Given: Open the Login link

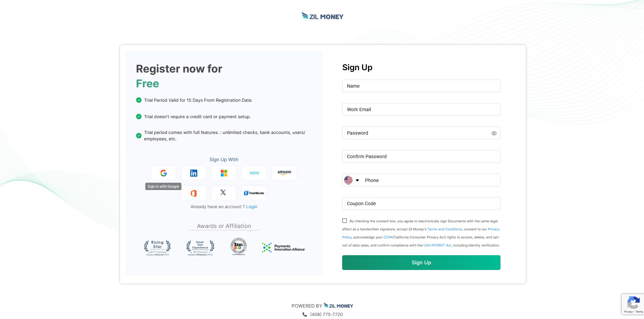Looking at the screenshot, I should [x=251, y=207].
